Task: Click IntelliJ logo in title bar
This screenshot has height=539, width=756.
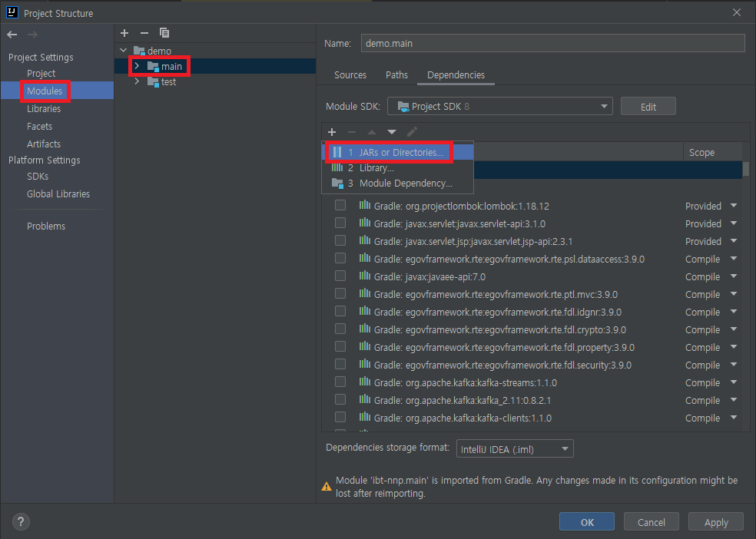Action: (12, 12)
